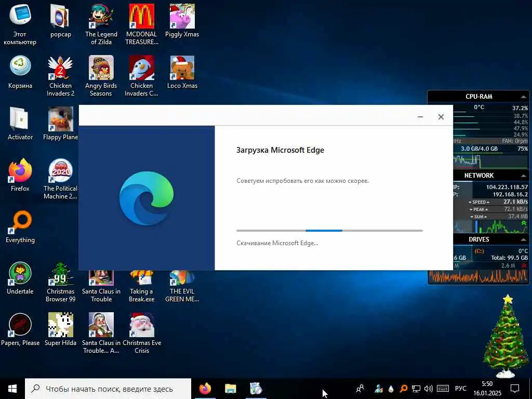Image resolution: width=532 pixels, height=399 pixels.
Task: Open the popcap folder icon
Action: coord(60,20)
